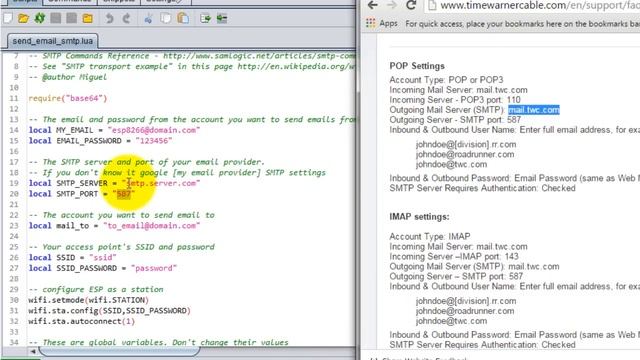Click the first gray Save icon
Image resolution: width=640 pixels, height=360 pixels.
[x=56, y=18]
